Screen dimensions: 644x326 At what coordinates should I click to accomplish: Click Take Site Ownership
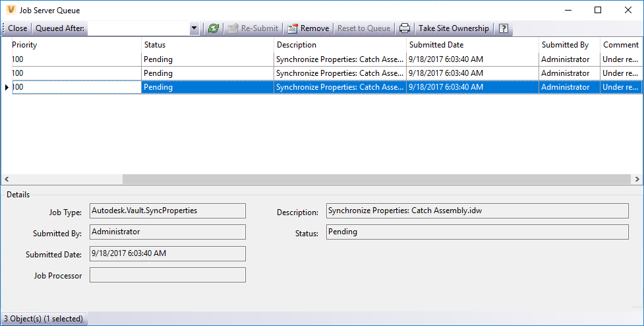[x=454, y=28]
